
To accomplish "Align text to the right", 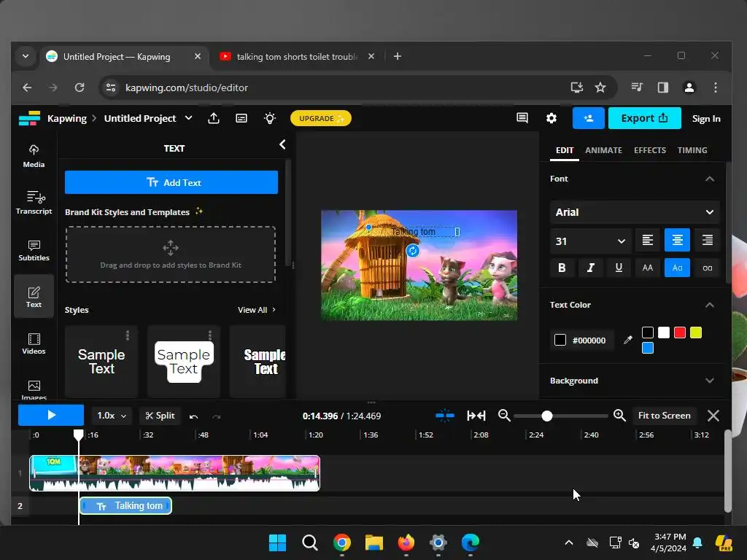I will coord(707,241).
